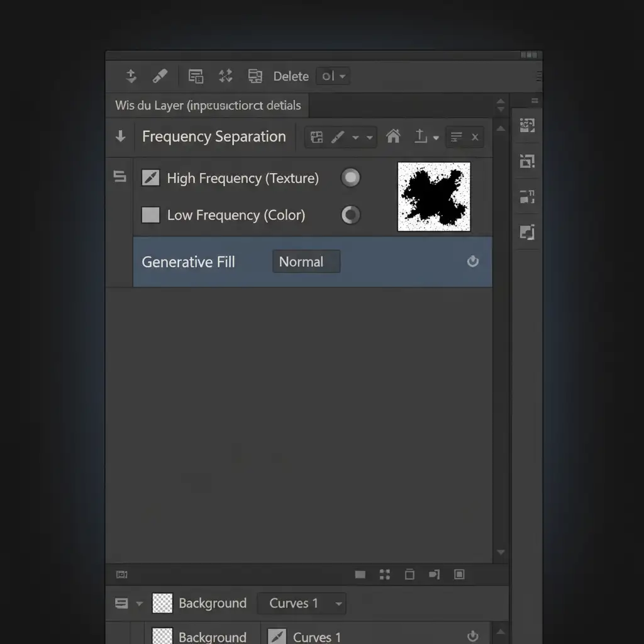Click the home icon beside Frequency Separation
644x644 pixels.
(x=394, y=136)
